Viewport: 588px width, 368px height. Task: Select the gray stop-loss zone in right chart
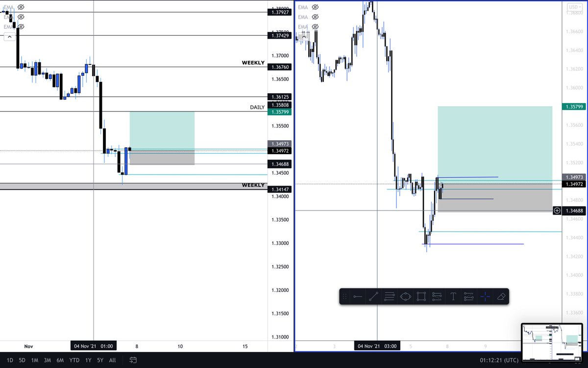tap(495, 197)
